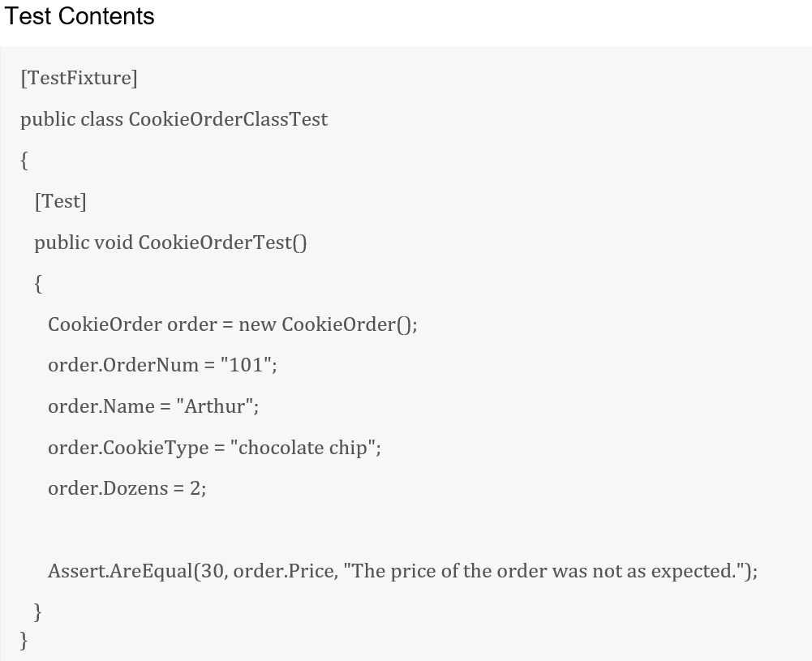Click the CookieOrderTest() method name
Viewport: 812px width, 661px height.
pos(223,243)
